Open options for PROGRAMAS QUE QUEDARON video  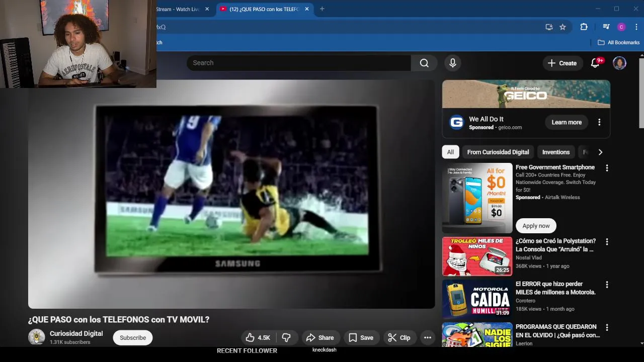point(607,327)
